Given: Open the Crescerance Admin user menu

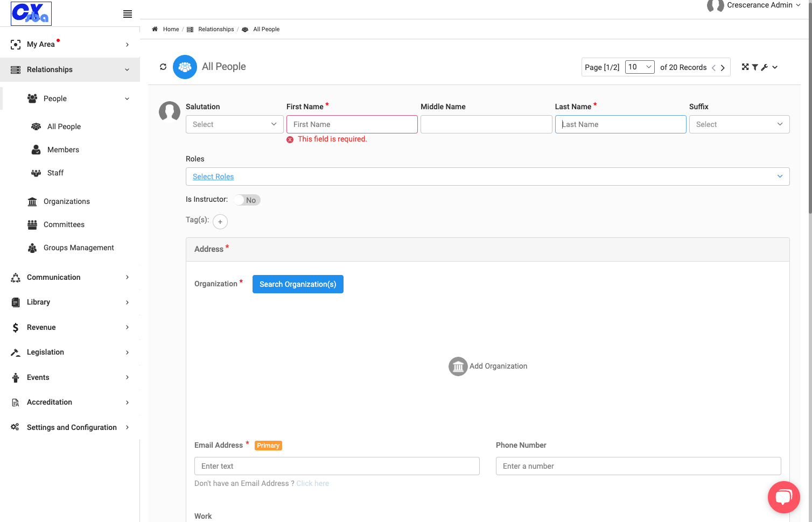Looking at the screenshot, I should tap(754, 5).
